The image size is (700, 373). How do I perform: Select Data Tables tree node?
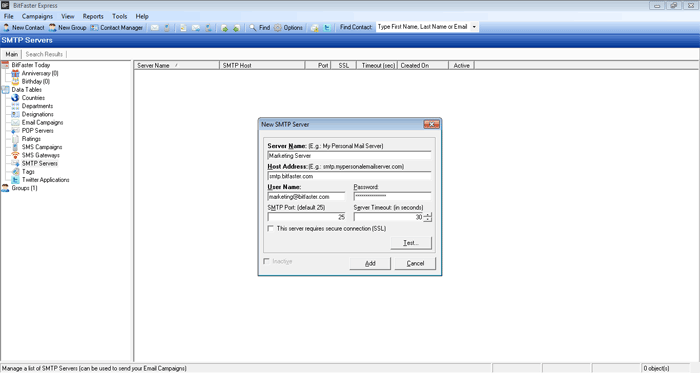point(26,90)
